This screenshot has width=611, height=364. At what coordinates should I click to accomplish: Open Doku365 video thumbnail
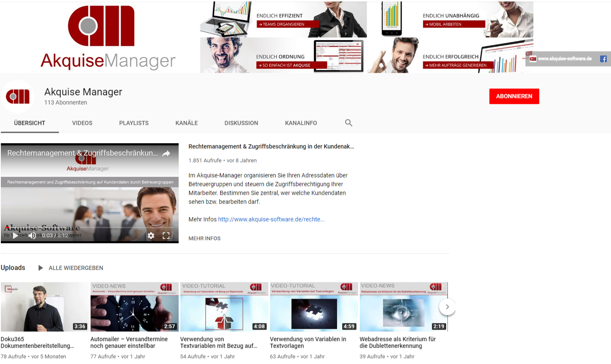point(44,307)
